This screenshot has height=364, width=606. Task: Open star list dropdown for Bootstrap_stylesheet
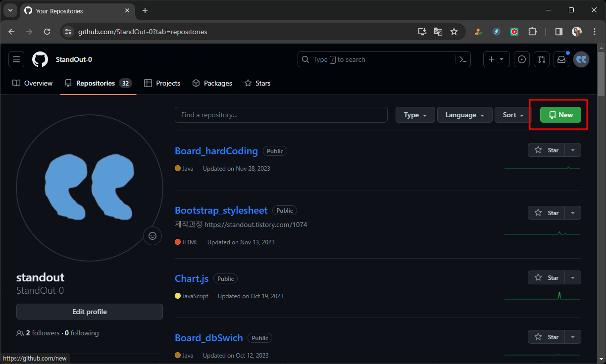click(x=573, y=213)
